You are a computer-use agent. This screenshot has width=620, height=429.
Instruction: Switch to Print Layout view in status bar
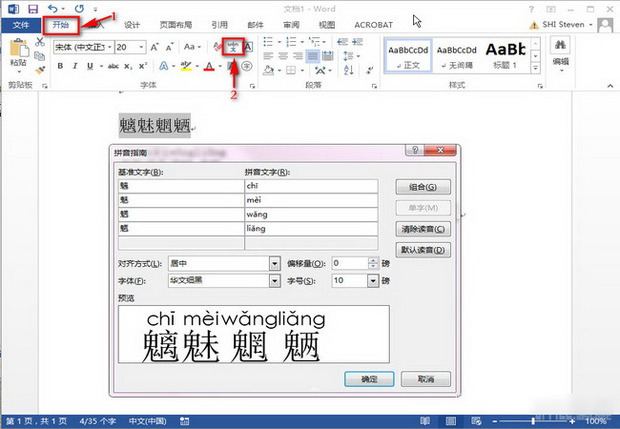[451, 421]
